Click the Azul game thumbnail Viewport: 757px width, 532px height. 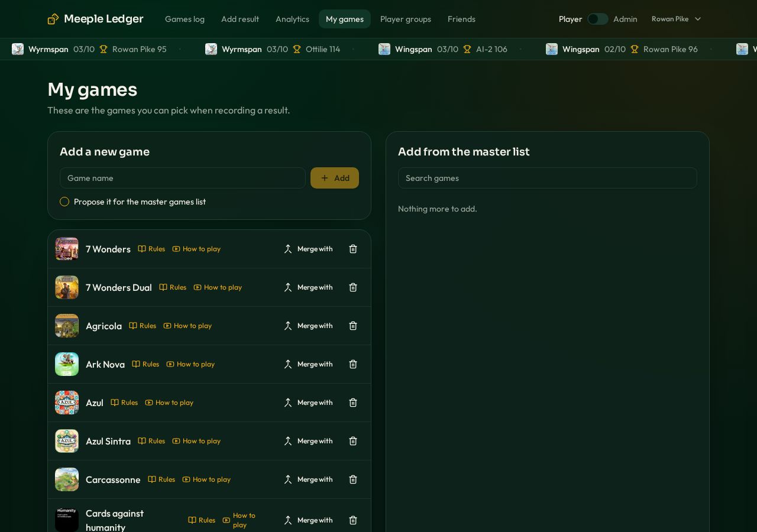(x=67, y=403)
